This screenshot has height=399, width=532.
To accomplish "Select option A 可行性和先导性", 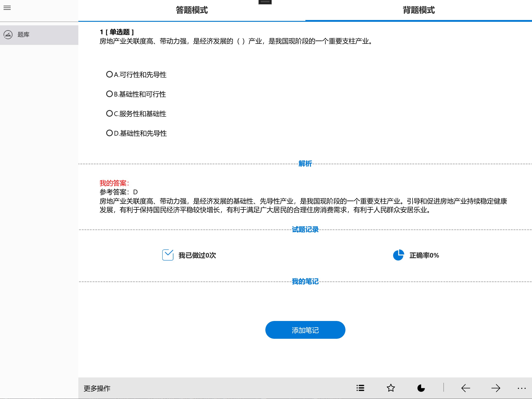I will click(x=110, y=74).
